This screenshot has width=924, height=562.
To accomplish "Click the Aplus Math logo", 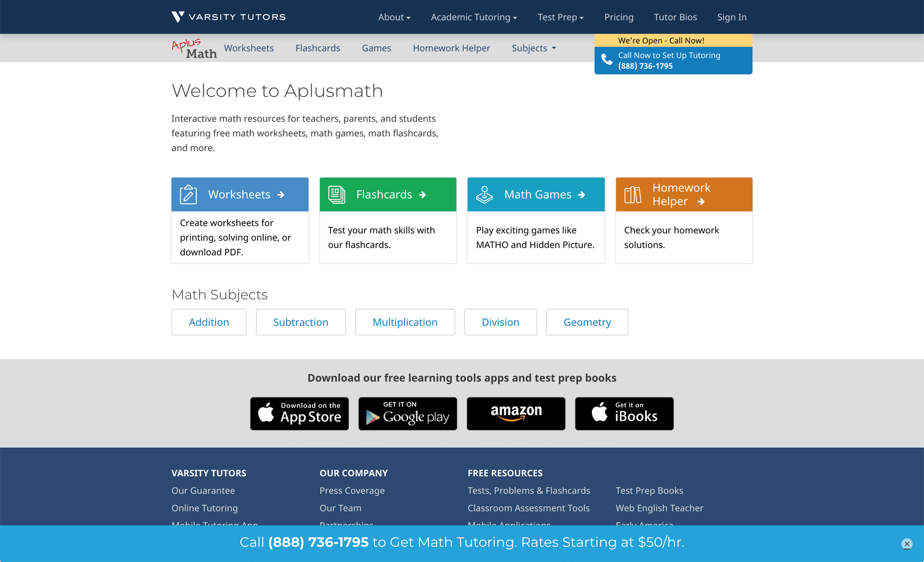I will coord(194,48).
